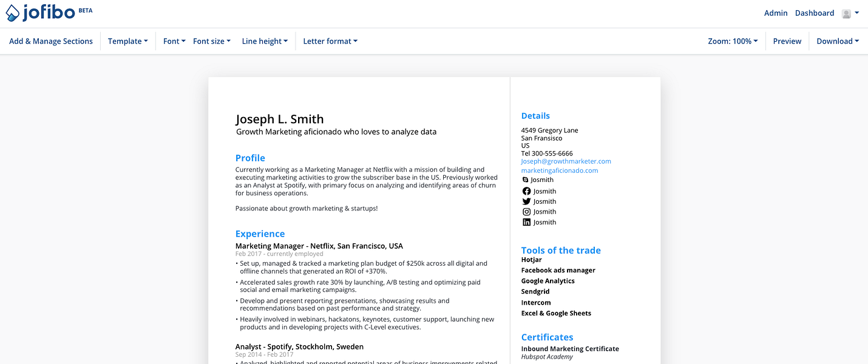Viewport: 868px width, 364px height.
Task: Click the Preview button
Action: click(x=787, y=41)
